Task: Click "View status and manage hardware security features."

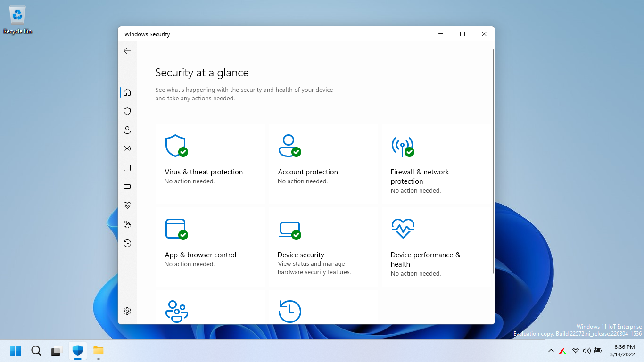Action: click(x=314, y=268)
